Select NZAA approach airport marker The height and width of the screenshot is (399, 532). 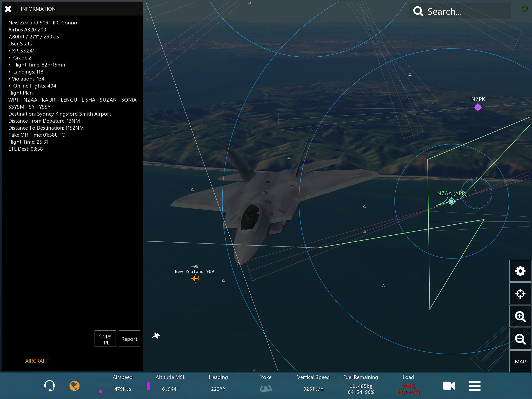point(452,201)
